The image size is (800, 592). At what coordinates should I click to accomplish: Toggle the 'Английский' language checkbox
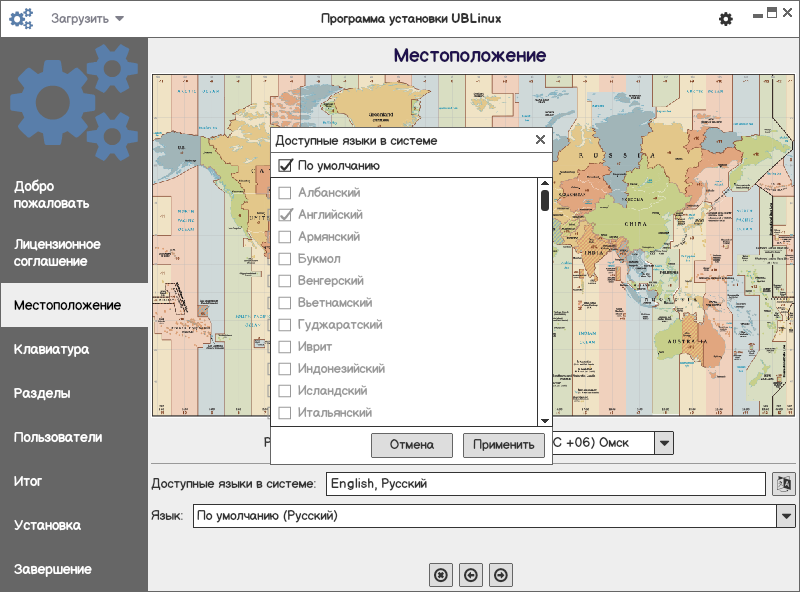[x=285, y=215]
